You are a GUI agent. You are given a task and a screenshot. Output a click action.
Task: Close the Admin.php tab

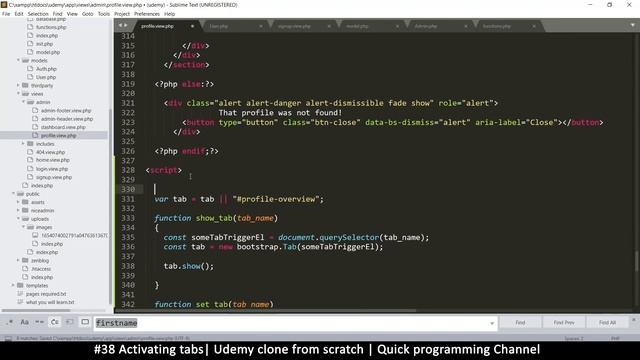(466, 26)
